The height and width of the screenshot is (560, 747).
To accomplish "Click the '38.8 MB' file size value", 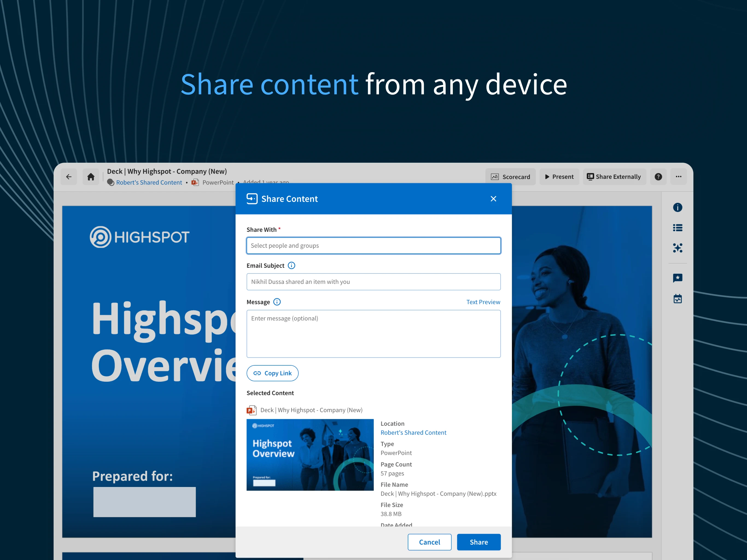I will 391,514.
